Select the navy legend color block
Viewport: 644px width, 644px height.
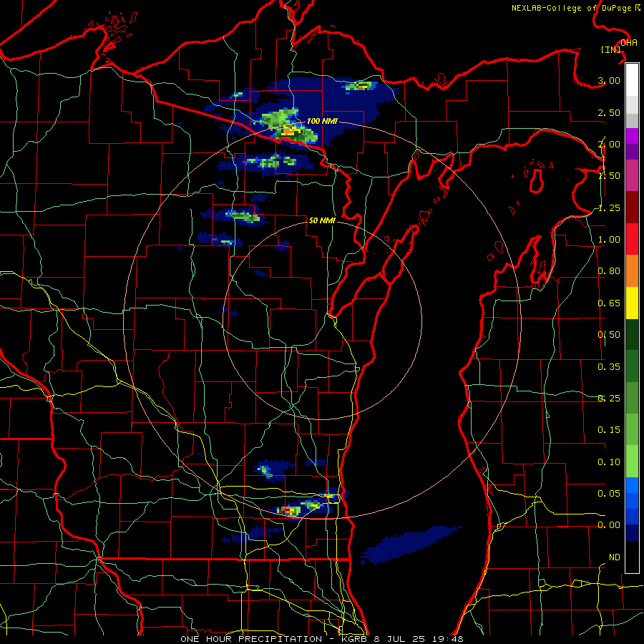click(x=632, y=532)
